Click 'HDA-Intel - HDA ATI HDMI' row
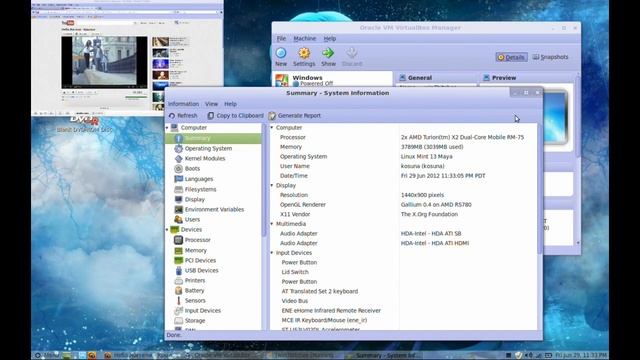This screenshot has width=640, height=360. pyautogui.click(x=435, y=243)
